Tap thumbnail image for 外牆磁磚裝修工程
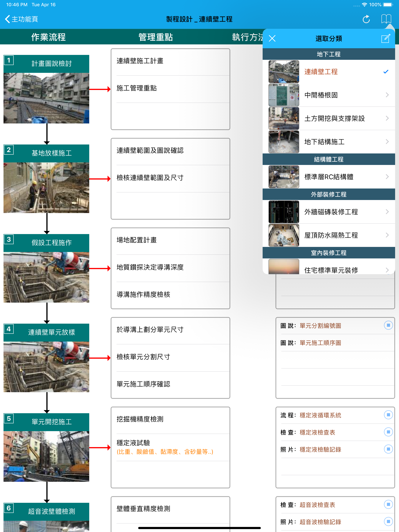 284,212
